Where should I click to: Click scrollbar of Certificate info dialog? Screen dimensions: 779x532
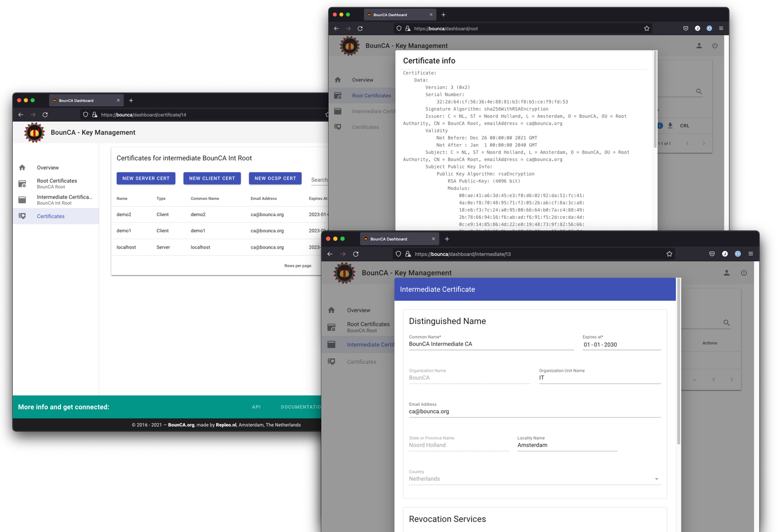click(x=655, y=99)
